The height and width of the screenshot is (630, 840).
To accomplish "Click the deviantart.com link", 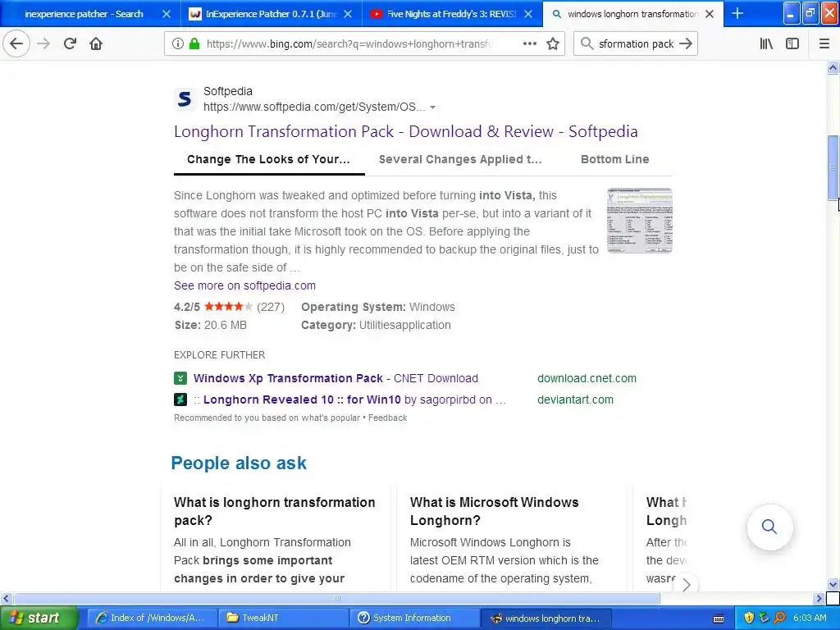I will tap(575, 399).
